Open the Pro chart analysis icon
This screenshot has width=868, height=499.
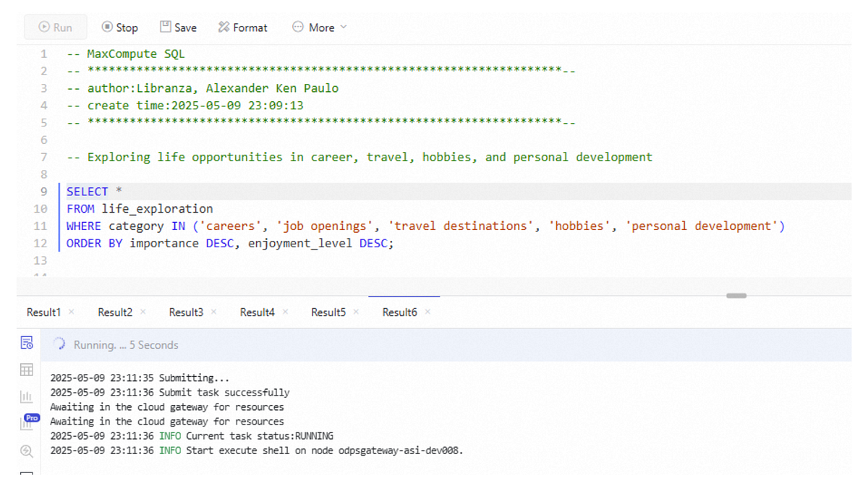[29, 422]
